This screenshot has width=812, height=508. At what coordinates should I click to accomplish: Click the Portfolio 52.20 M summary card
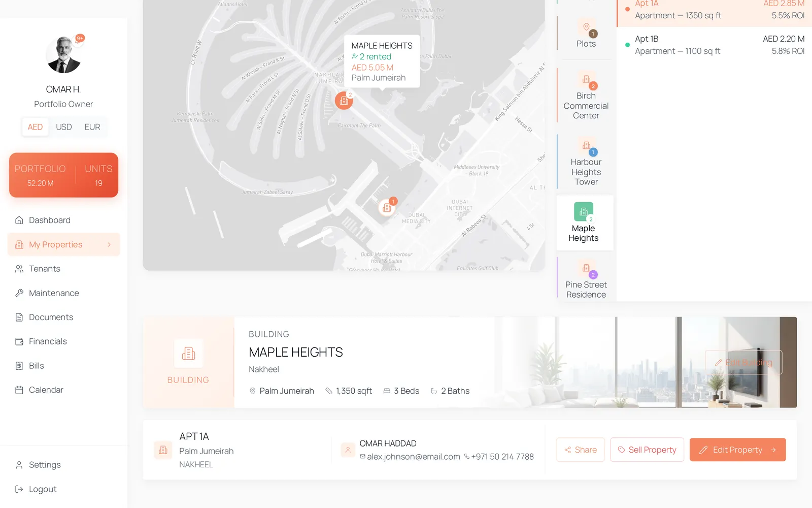(x=64, y=175)
